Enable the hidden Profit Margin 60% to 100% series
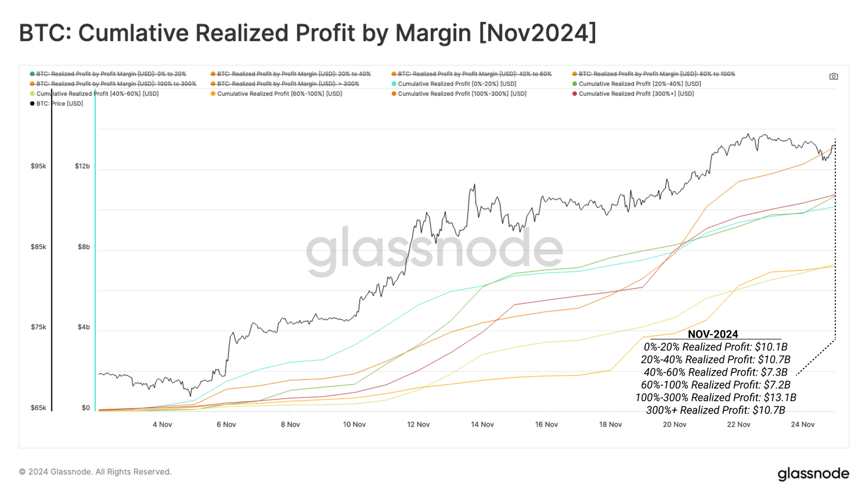Viewport: 868px width, 500px height. 656,74
